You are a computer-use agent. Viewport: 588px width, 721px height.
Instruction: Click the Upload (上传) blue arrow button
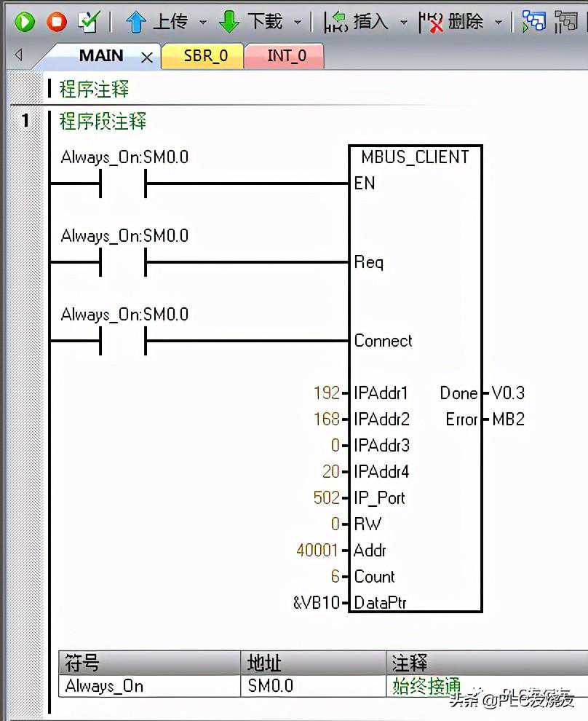155,22
